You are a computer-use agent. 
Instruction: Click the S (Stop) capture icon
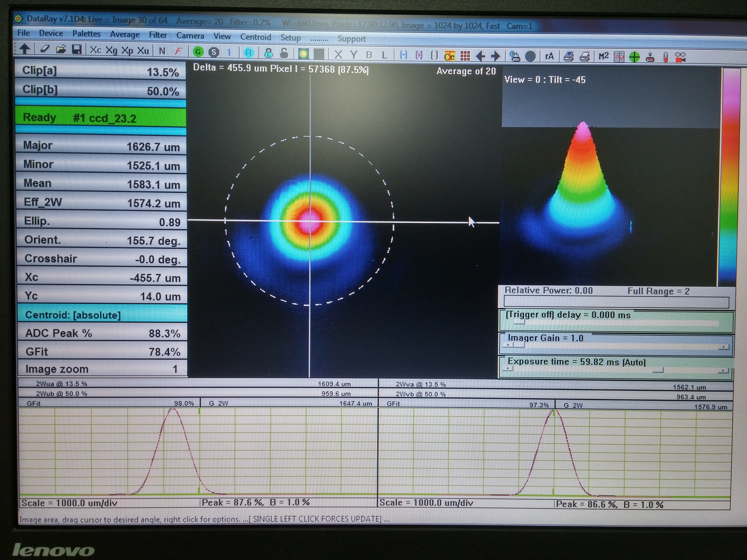pyautogui.click(x=214, y=52)
